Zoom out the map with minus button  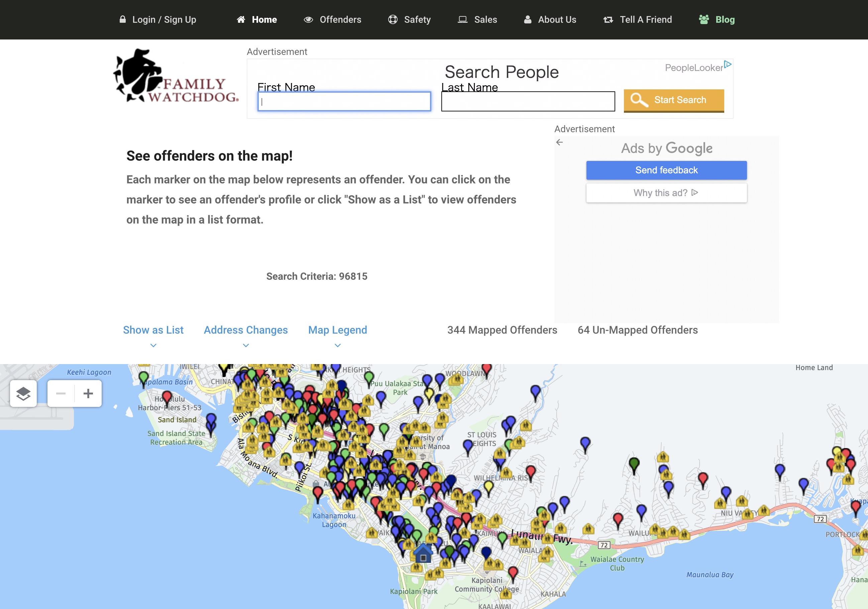click(x=61, y=394)
